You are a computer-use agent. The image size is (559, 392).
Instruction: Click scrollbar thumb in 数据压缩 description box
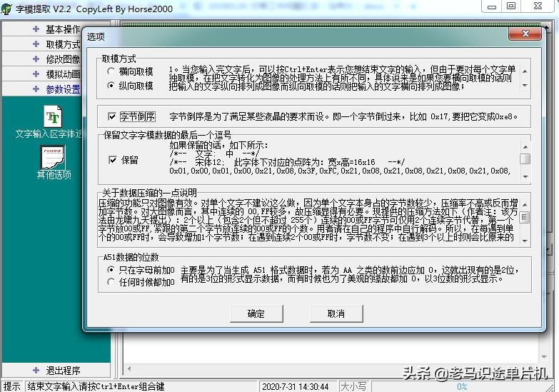click(525, 217)
